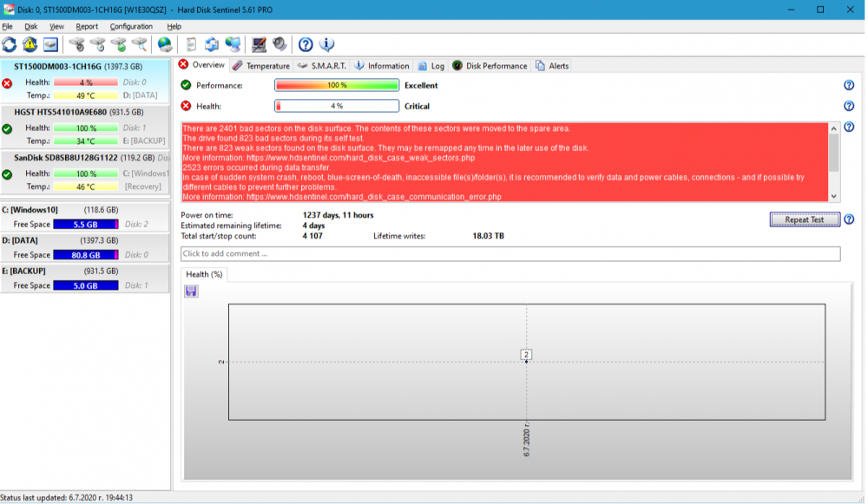Screen dimensions: 868x504
Task: Switch to the Log tab
Action: click(x=431, y=66)
